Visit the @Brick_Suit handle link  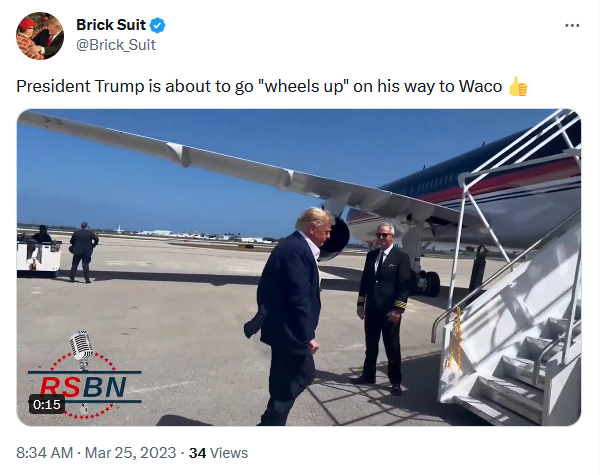(x=116, y=45)
